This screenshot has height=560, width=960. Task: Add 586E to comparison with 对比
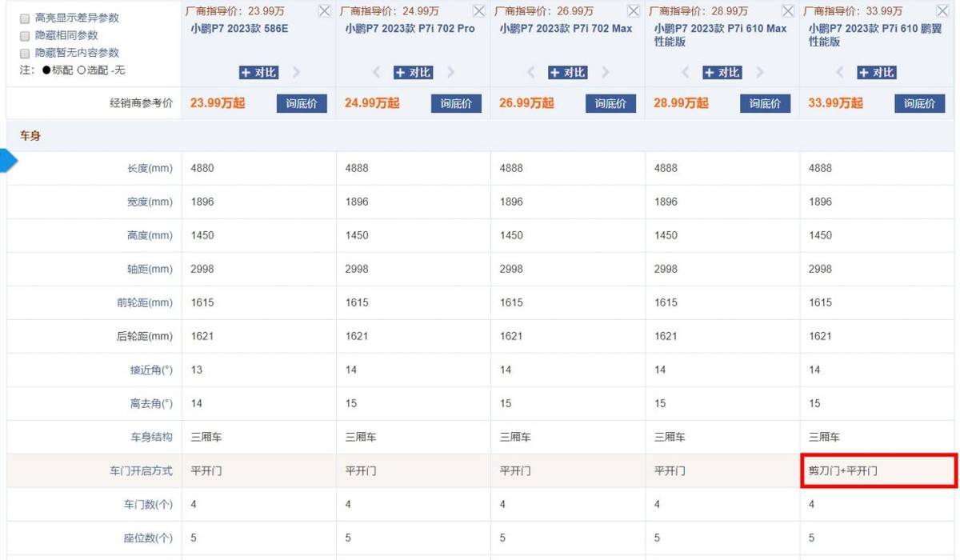[x=258, y=73]
